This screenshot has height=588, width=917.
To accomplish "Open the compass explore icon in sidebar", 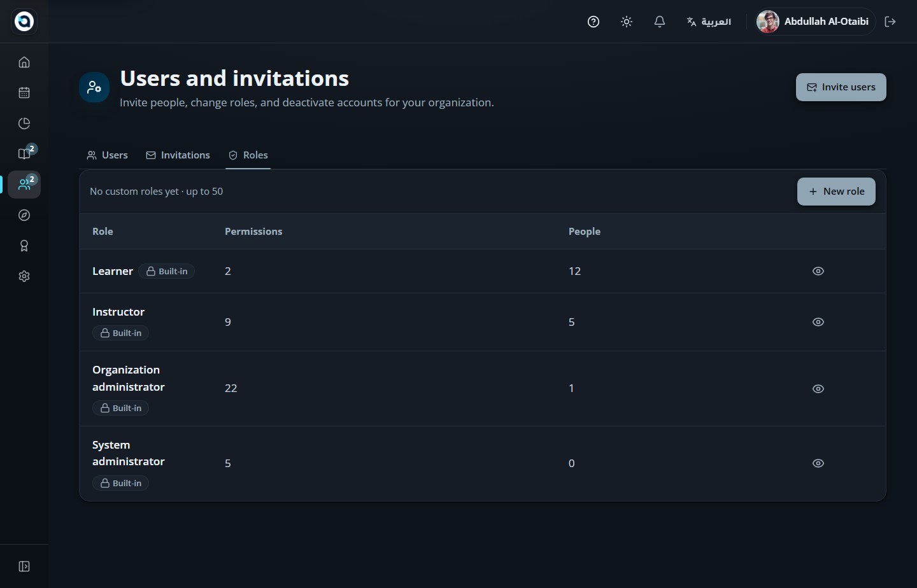I will point(24,215).
